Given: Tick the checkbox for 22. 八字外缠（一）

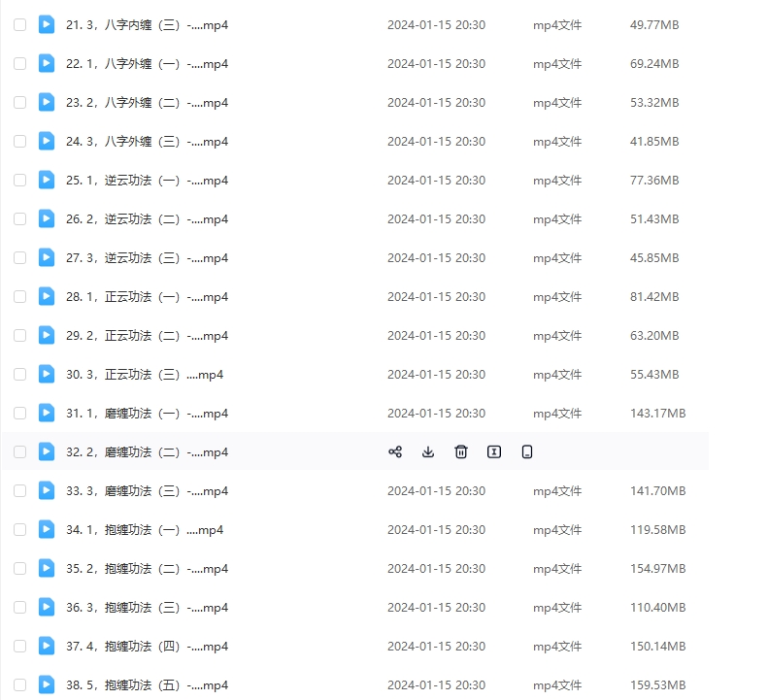Looking at the screenshot, I should (x=20, y=63).
